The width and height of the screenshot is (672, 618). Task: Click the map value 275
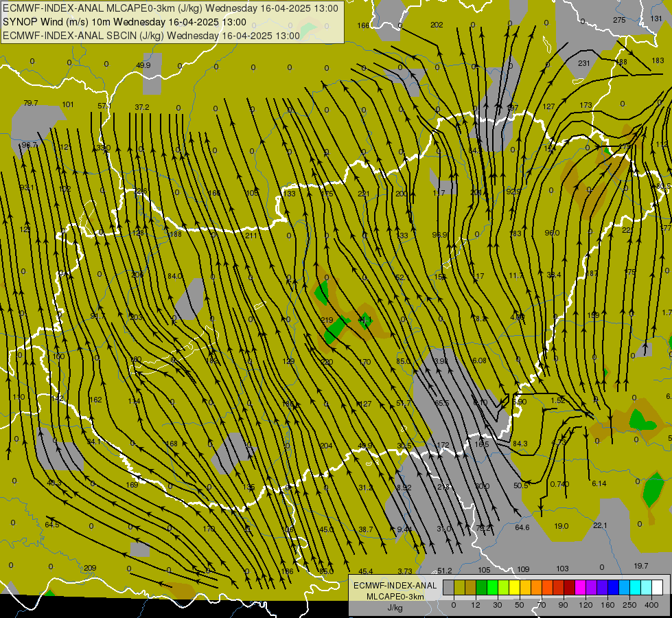pyautogui.click(x=619, y=20)
